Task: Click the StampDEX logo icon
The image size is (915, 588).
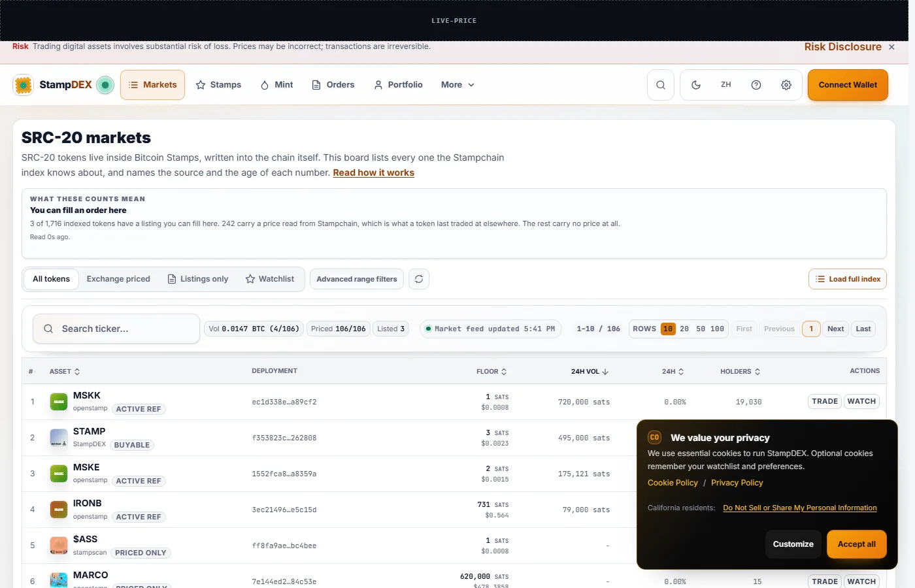Action: 24,85
